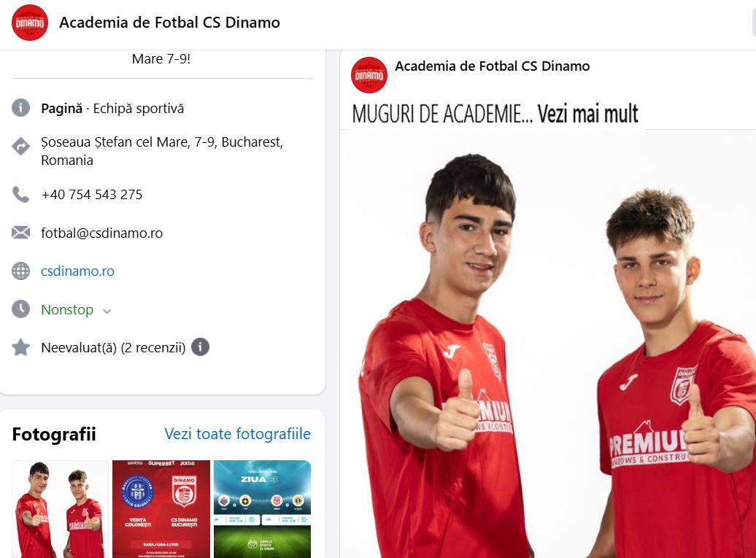Open the Vedita Colonești vs Dinamo thumbnail
The image size is (756, 558).
click(x=161, y=509)
